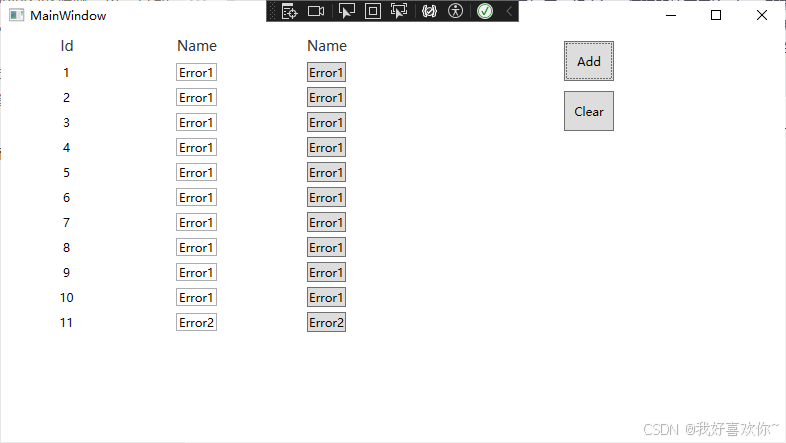The image size is (786, 443).
Task: Click the gray Error1 button in row 6
Action: [x=326, y=198]
